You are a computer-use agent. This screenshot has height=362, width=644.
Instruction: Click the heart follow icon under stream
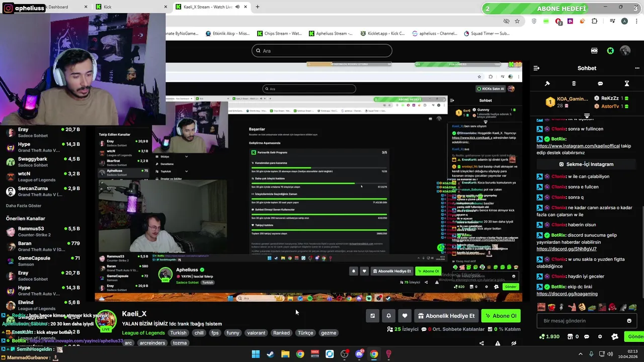coord(405,316)
